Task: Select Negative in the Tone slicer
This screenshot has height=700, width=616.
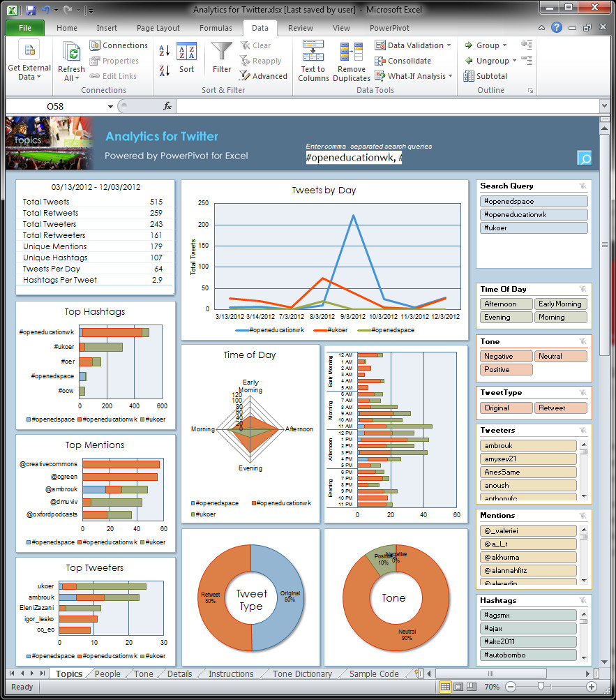Action: tap(505, 356)
